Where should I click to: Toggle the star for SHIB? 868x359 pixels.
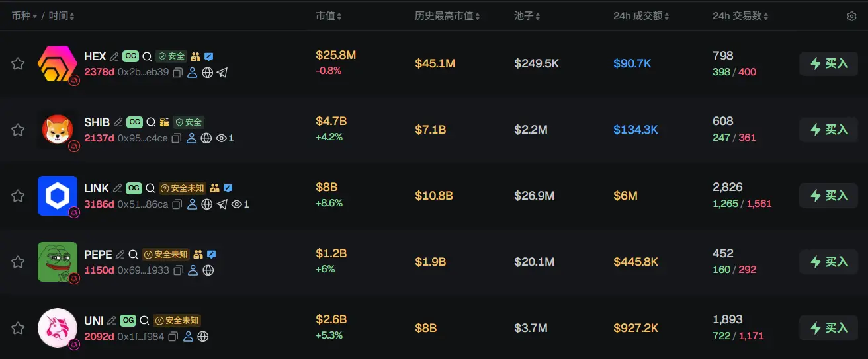pos(18,130)
